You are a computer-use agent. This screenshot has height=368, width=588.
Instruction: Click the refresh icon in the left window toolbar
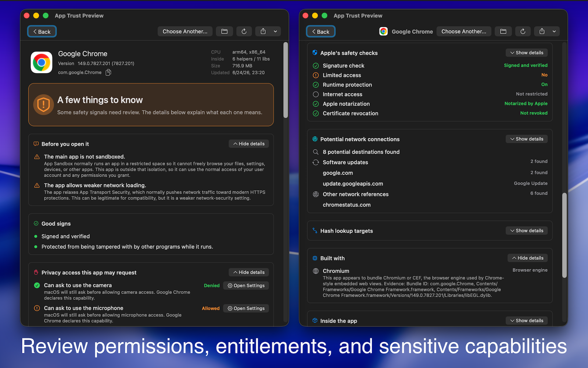click(x=244, y=32)
